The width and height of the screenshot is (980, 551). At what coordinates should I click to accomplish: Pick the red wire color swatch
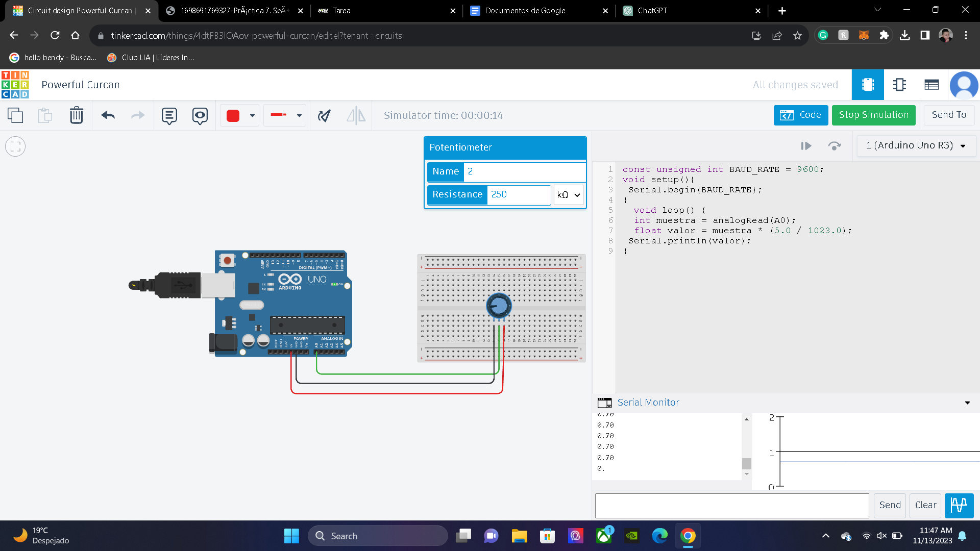pyautogui.click(x=233, y=115)
